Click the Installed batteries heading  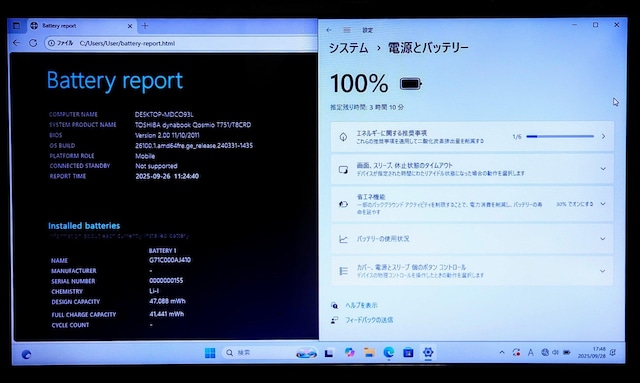point(84,226)
